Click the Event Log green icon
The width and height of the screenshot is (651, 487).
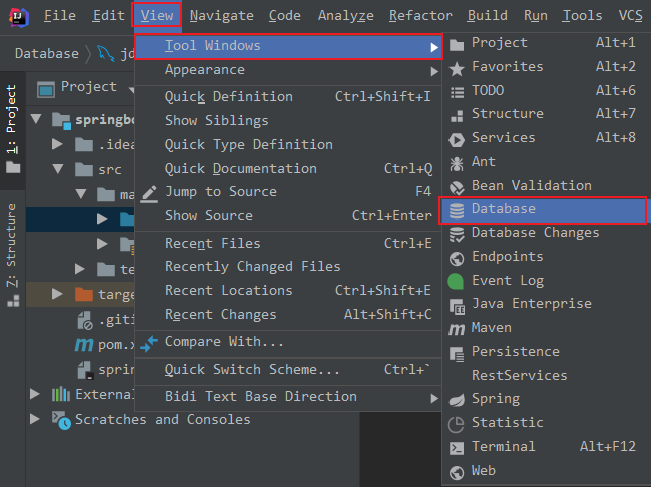tap(457, 281)
